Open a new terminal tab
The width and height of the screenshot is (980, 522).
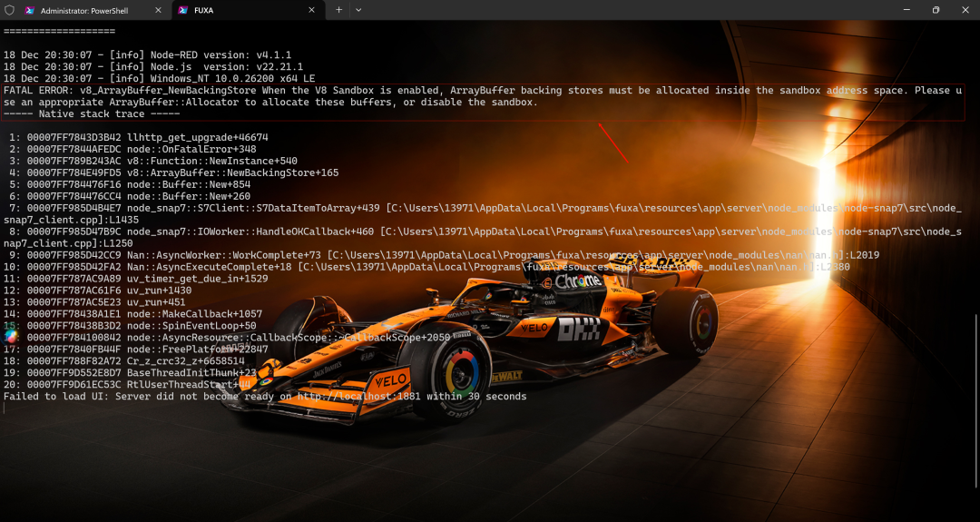pyautogui.click(x=338, y=10)
